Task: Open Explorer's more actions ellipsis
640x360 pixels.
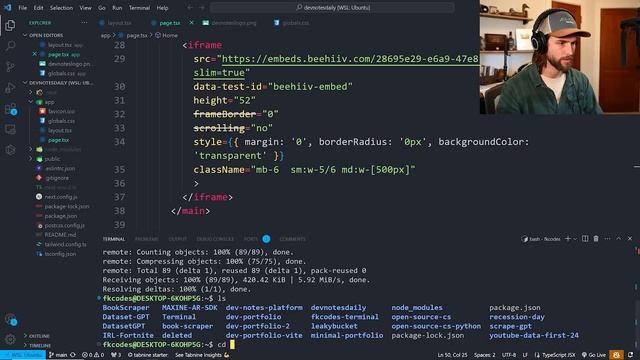Action: 84,23
